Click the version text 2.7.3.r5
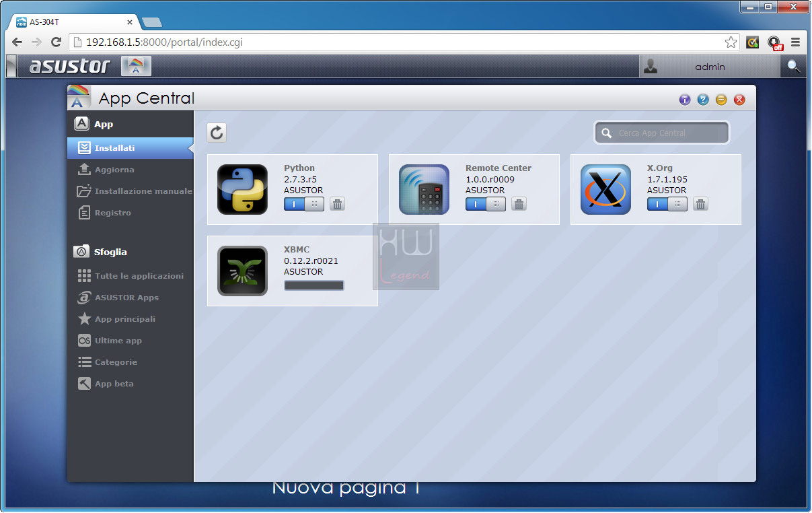This screenshot has height=513, width=812. coord(299,180)
